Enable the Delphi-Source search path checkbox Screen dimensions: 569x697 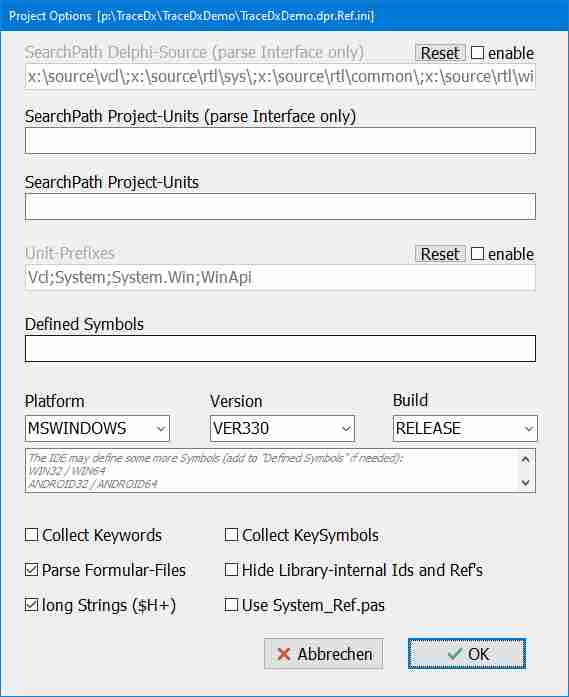477,53
